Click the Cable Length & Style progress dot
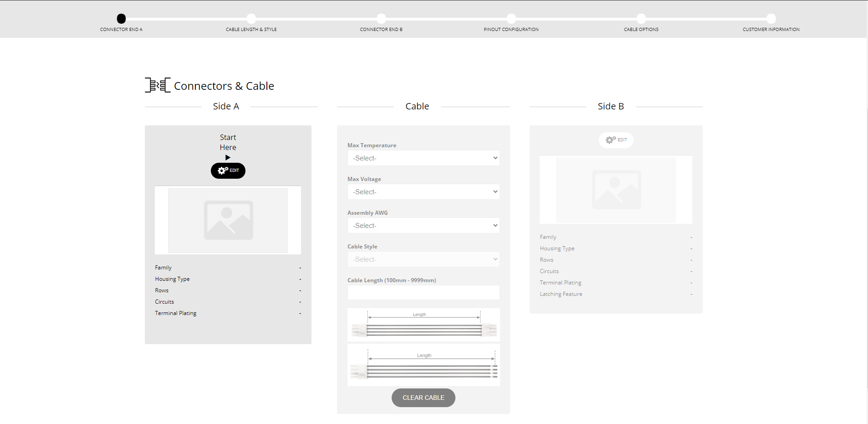Viewport: 868px width, 424px height. 251,19
